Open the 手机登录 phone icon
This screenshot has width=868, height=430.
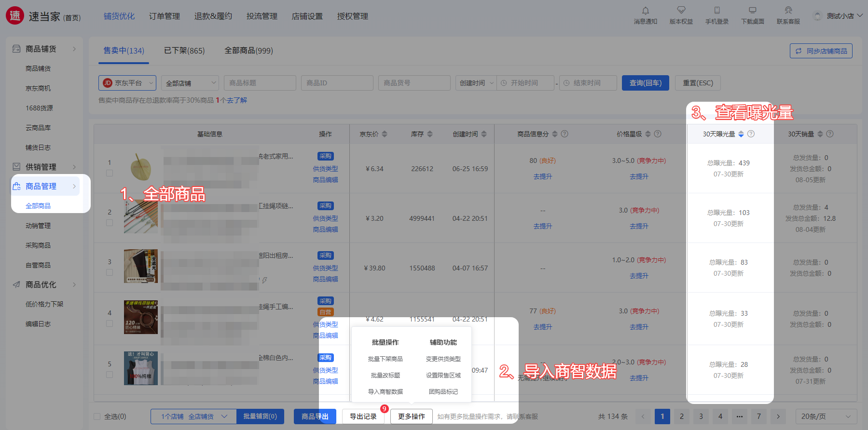coord(716,10)
